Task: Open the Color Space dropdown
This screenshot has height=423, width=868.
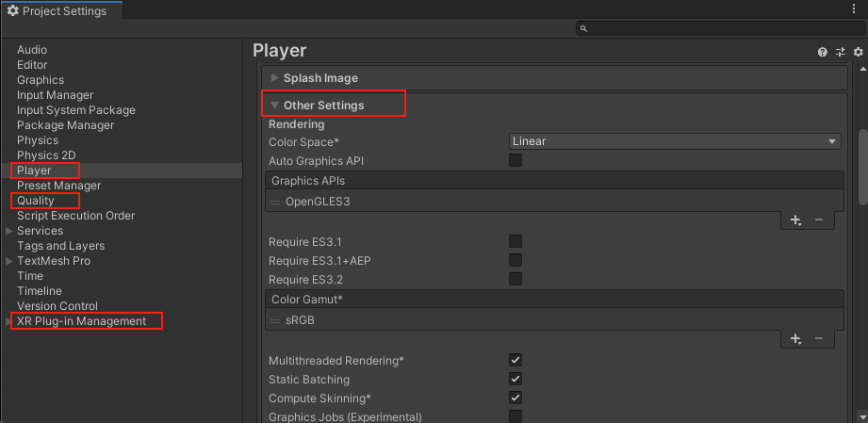Action: 674,141
